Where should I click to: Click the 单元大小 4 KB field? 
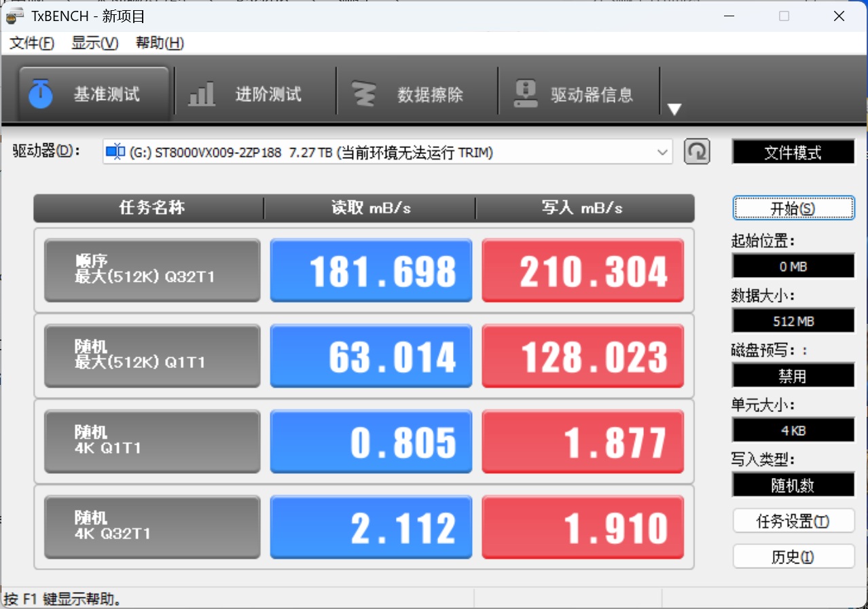pos(793,430)
